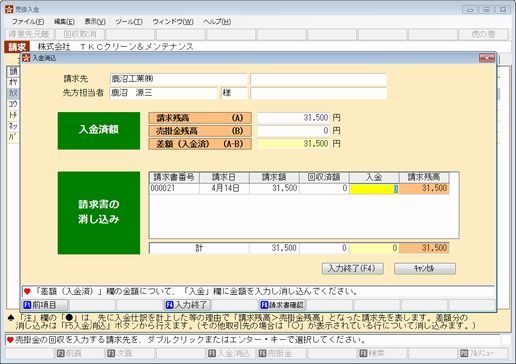The image size is (516, 364).
Task: Click F10 フルメニュー in the main window
Action: point(483,353)
